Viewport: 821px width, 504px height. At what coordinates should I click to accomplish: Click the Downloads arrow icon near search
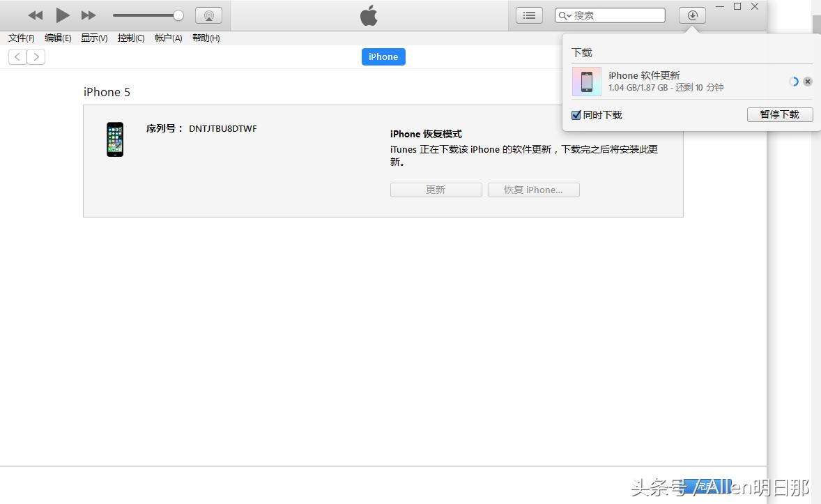[x=691, y=15]
